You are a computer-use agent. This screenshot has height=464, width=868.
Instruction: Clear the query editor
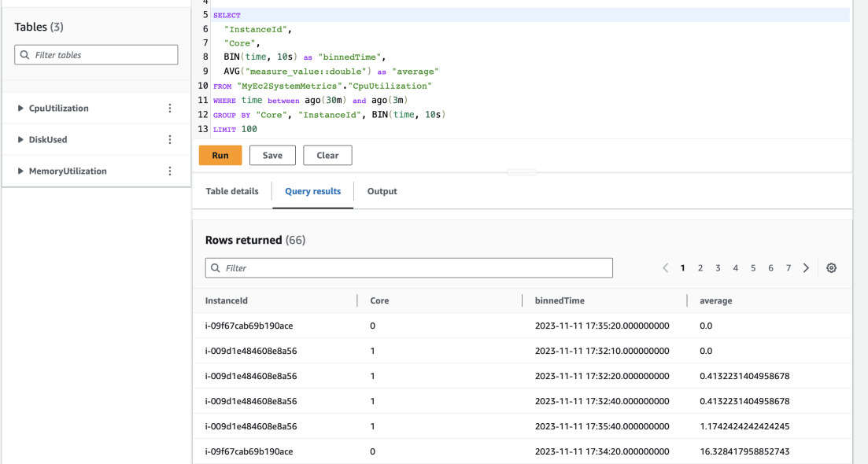[327, 155]
